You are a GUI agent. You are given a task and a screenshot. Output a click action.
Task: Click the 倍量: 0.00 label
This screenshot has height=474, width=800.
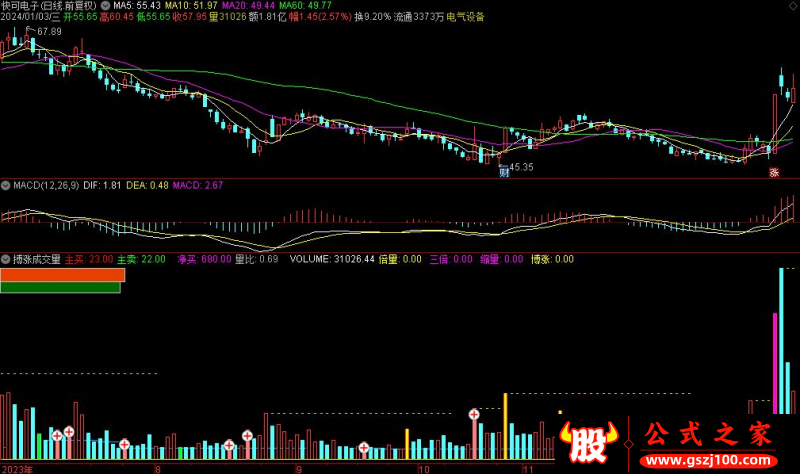(400, 259)
